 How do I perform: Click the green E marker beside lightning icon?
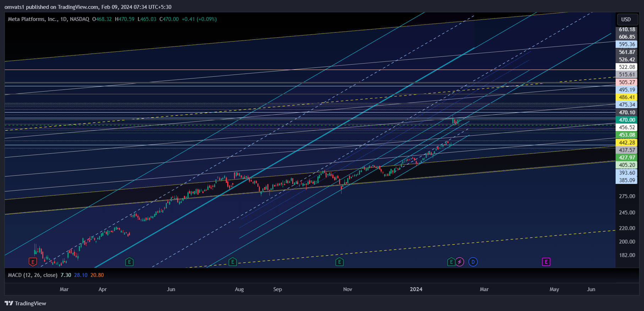(451, 262)
